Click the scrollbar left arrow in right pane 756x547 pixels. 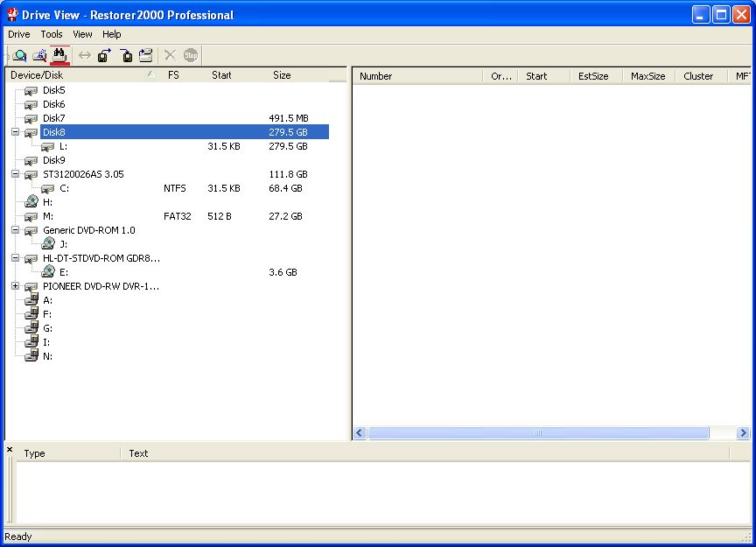360,432
